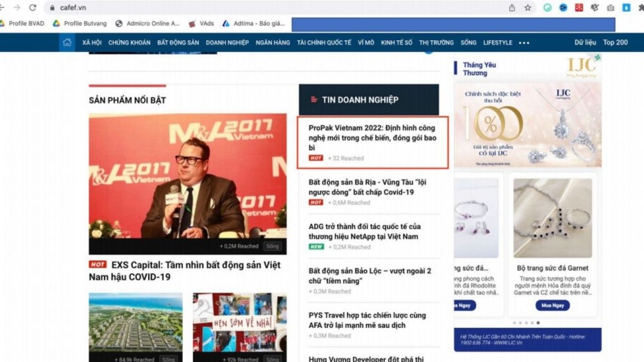Open the blue water-drop extension
644x362 pixels.
626,8
